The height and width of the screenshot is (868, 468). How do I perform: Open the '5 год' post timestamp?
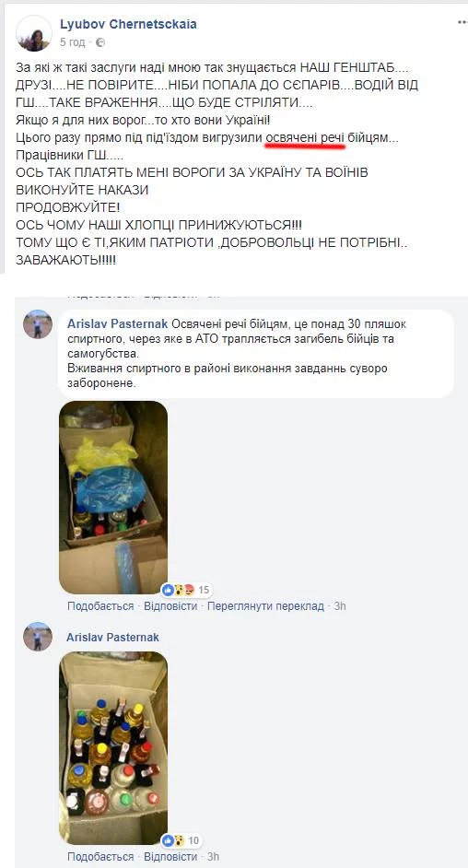click(x=73, y=42)
